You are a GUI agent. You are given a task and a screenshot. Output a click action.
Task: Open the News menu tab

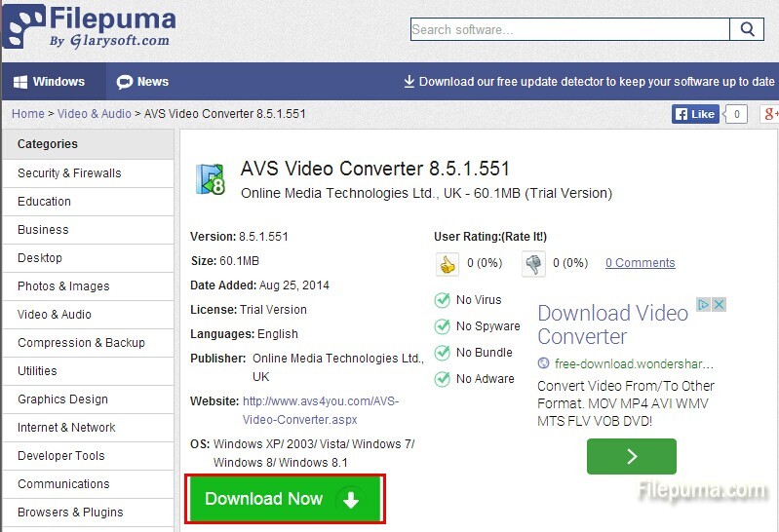coord(142,82)
